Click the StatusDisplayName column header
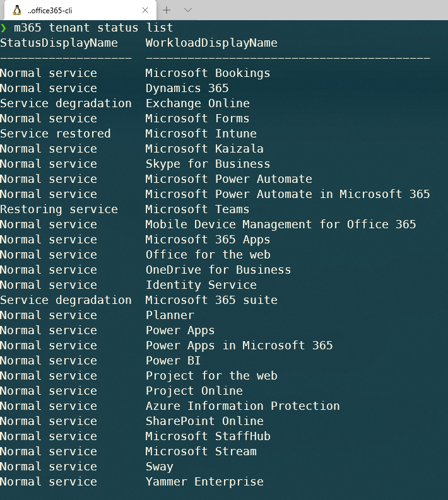The height and width of the screenshot is (500, 448). click(x=59, y=43)
